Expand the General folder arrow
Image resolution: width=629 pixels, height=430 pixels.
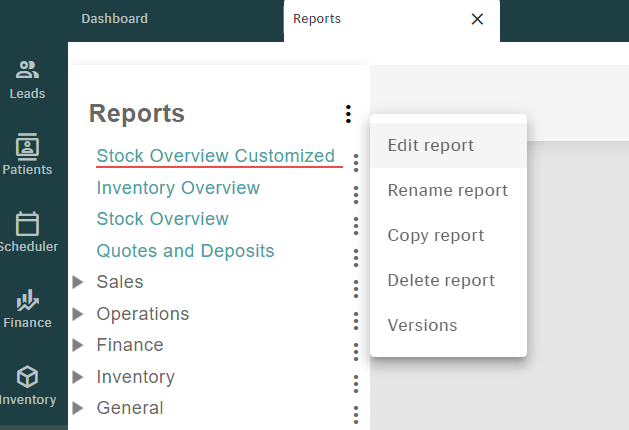click(78, 409)
